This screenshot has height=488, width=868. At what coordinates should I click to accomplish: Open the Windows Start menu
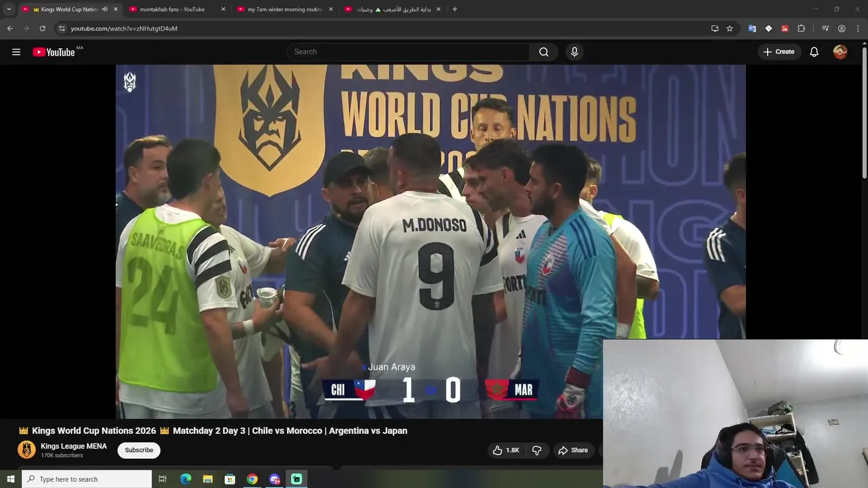10,479
